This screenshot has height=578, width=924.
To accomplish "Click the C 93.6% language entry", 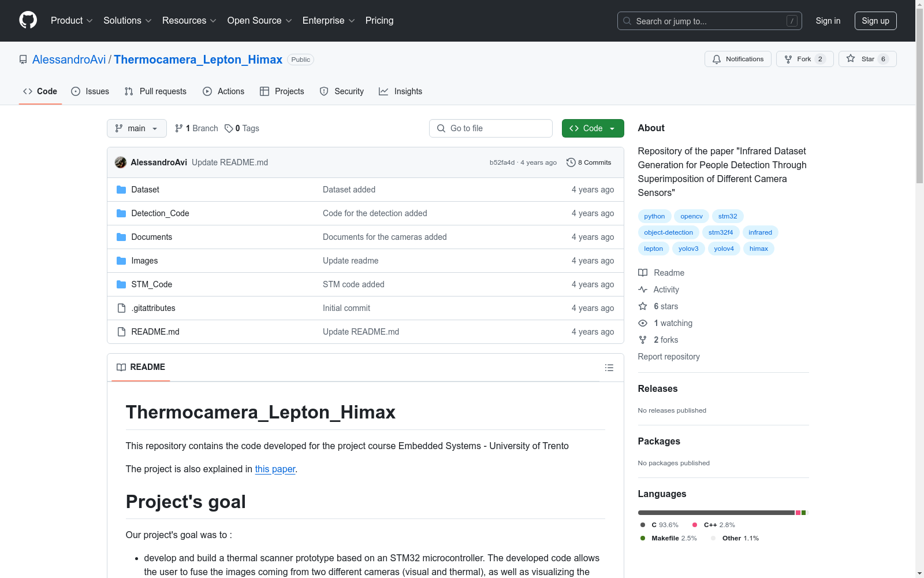I will click(x=660, y=525).
